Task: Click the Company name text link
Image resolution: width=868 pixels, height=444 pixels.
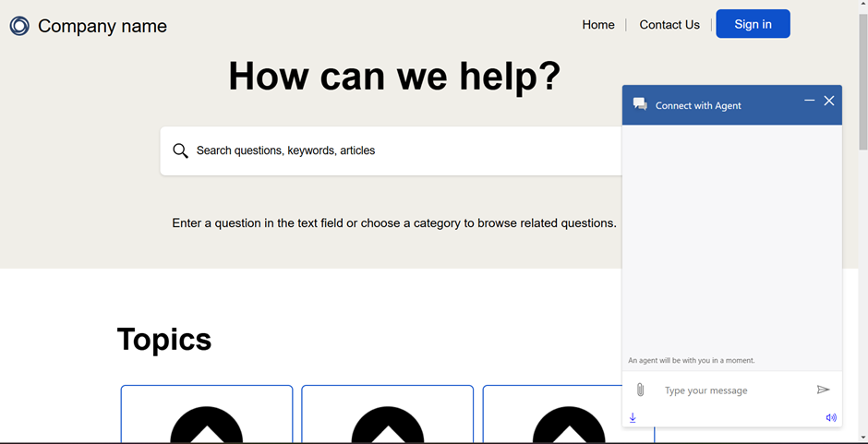Action: pyautogui.click(x=102, y=26)
